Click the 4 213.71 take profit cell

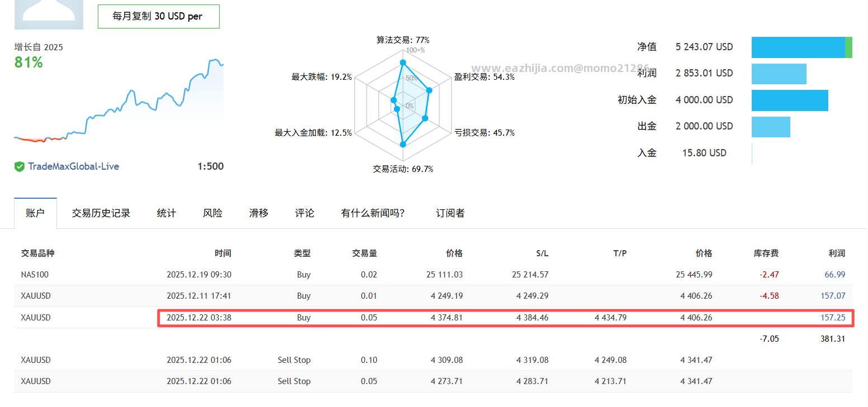tap(610, 381)
